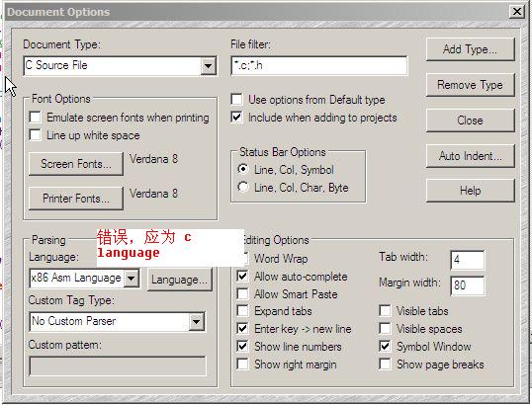This screenshot has width=532, height=405.
Task: Open Printer Fonts dialog
Action: [76, 199]
